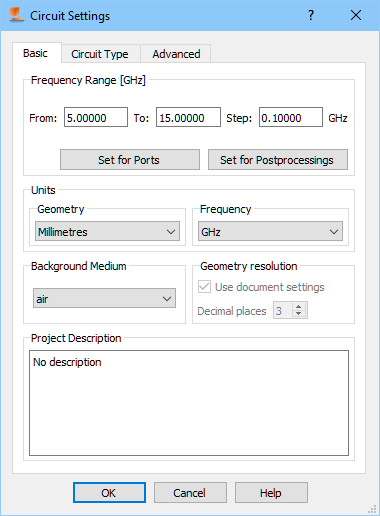Close the Circuit Settings dialog
Screen dimensions: 380x516
356,15
